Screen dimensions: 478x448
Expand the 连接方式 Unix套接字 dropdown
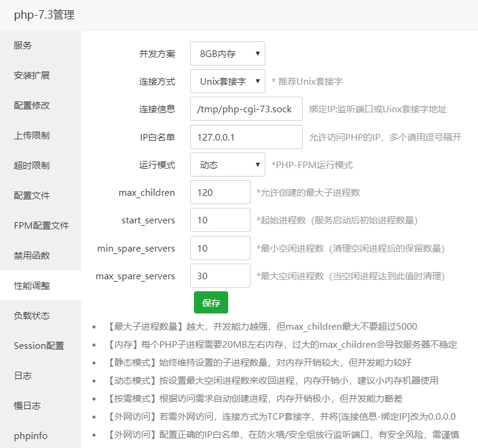[228, 81]
